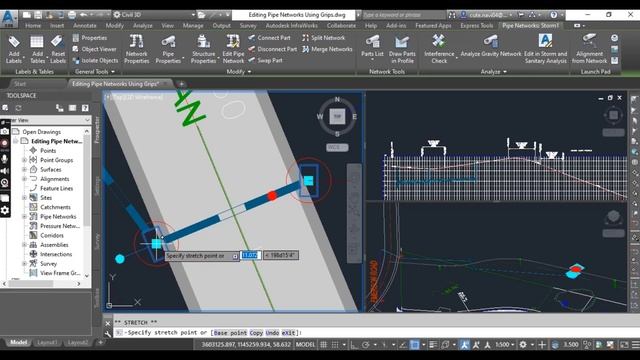640x360 pixels.
Task: Select Alignments in the Toolspace tree
Action: point(55,179)
